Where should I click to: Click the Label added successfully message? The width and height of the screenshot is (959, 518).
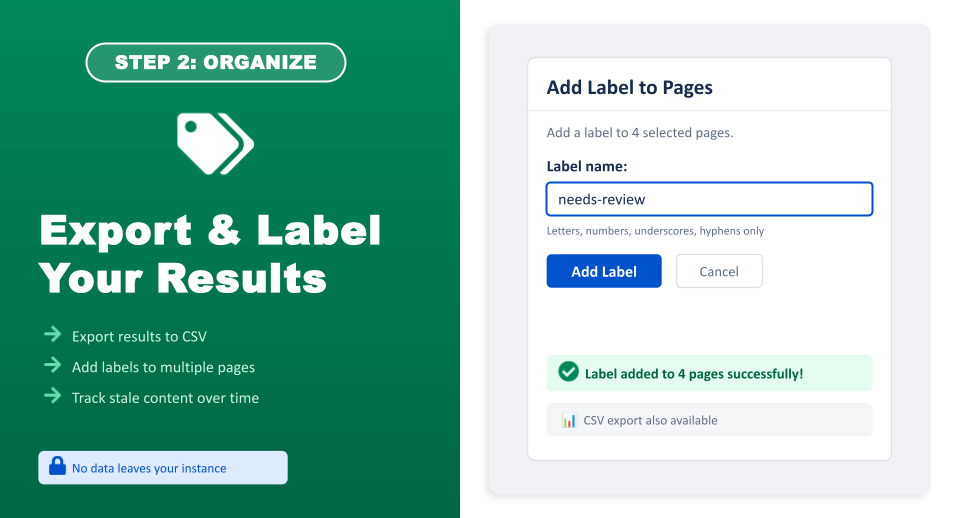point(693,374)
